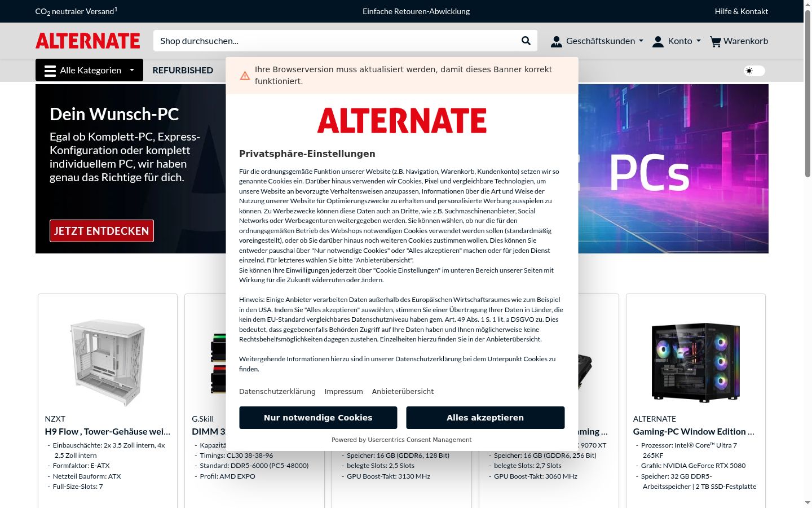Click the G.Skill RAM product image
812x508 pixels.
pos(218,362)
